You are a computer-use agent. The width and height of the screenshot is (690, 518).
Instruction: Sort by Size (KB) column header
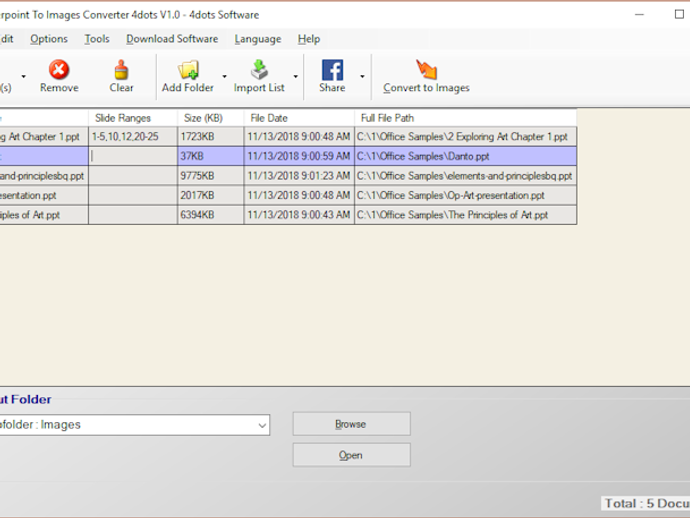211,118
